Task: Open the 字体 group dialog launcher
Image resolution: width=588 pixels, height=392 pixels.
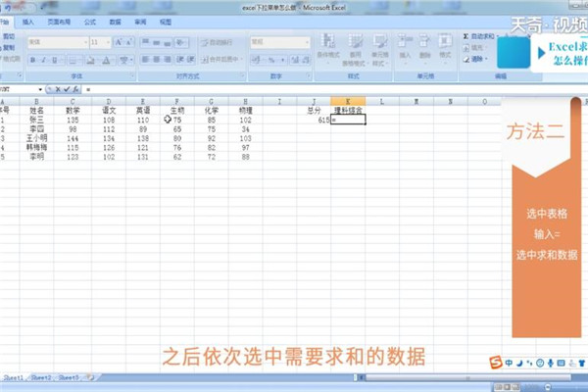Action: (132, 76)
